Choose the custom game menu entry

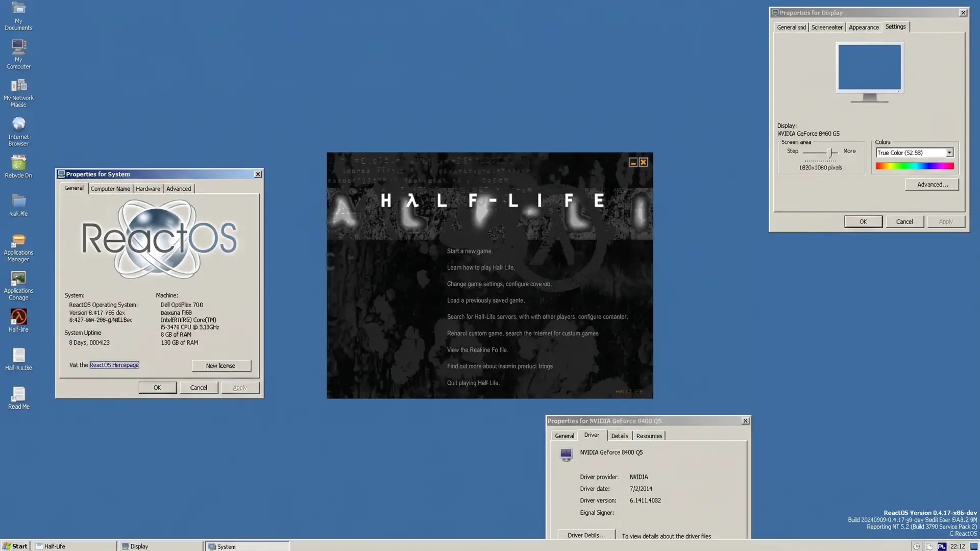coord(523,333)
